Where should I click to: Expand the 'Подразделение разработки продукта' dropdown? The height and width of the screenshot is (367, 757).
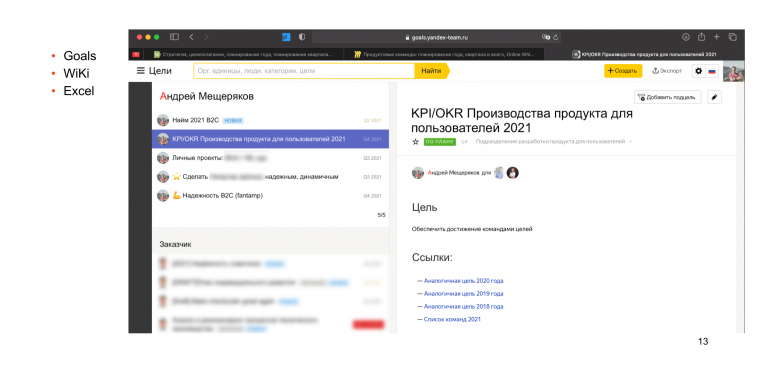(554, 142)
